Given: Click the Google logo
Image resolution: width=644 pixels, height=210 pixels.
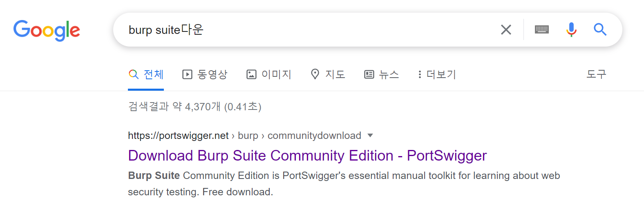Looking at the screenshot, I should pos(47,30).
